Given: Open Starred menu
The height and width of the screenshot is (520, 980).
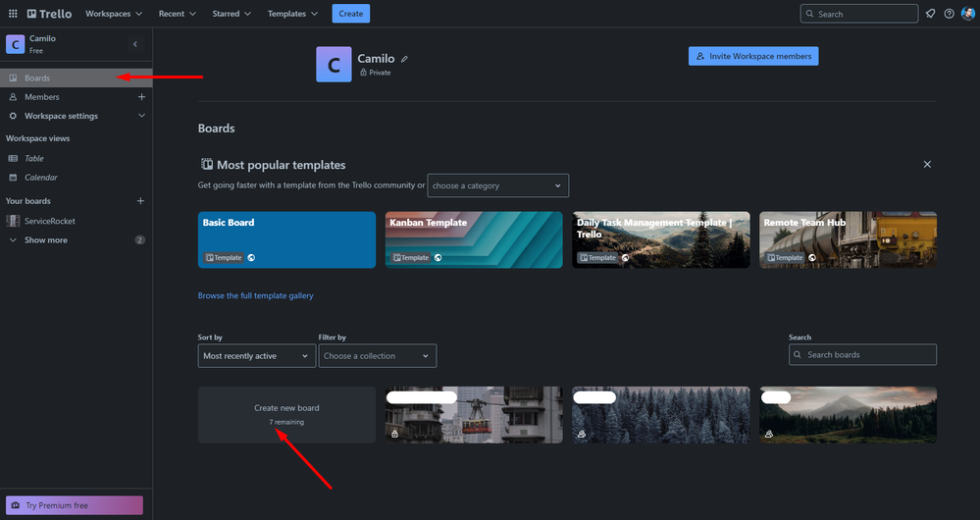Looking at the screenshot, I should (232, 13).
